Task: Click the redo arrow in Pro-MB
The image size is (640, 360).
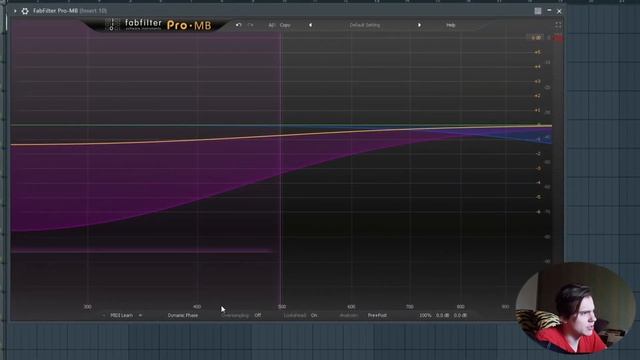Action: tap(250, 25)
